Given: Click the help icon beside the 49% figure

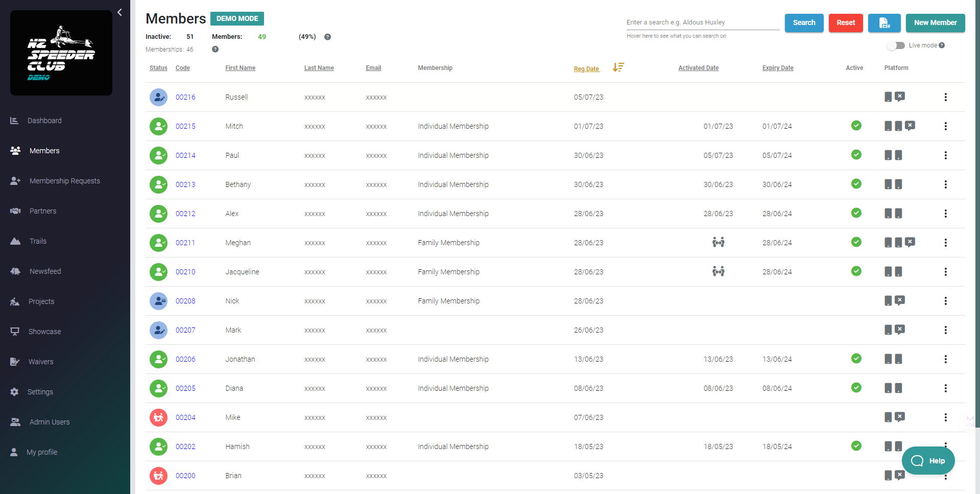Looking at the screenshot, I should coord(327,37).
